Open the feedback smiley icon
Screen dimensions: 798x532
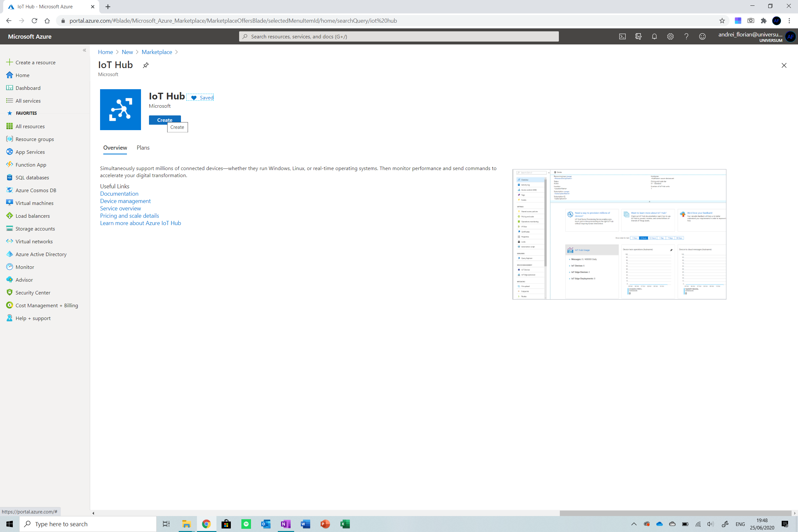(x=702, y=37)
